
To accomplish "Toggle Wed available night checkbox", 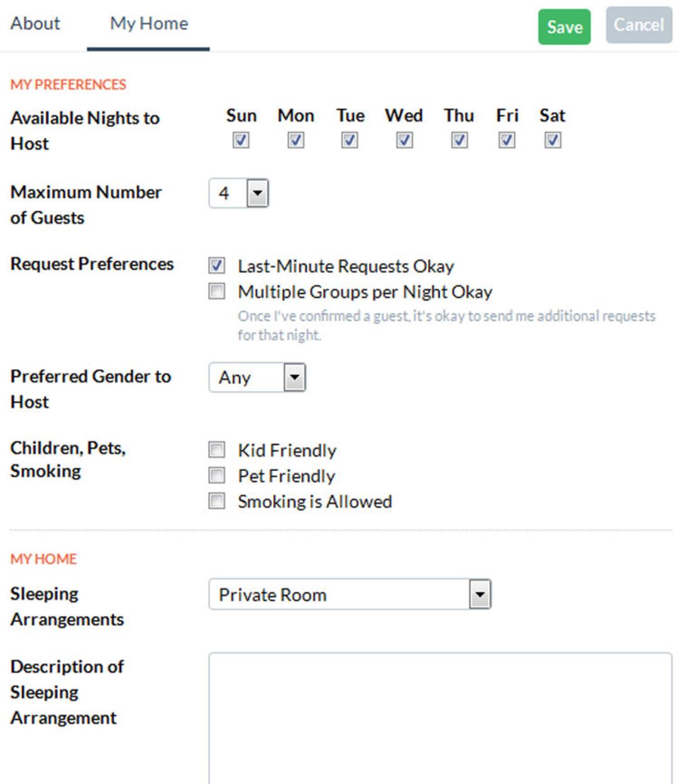I will point(404,140).
